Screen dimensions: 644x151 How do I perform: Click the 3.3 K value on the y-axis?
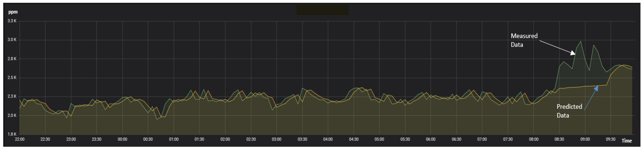[x=12, y=21]
